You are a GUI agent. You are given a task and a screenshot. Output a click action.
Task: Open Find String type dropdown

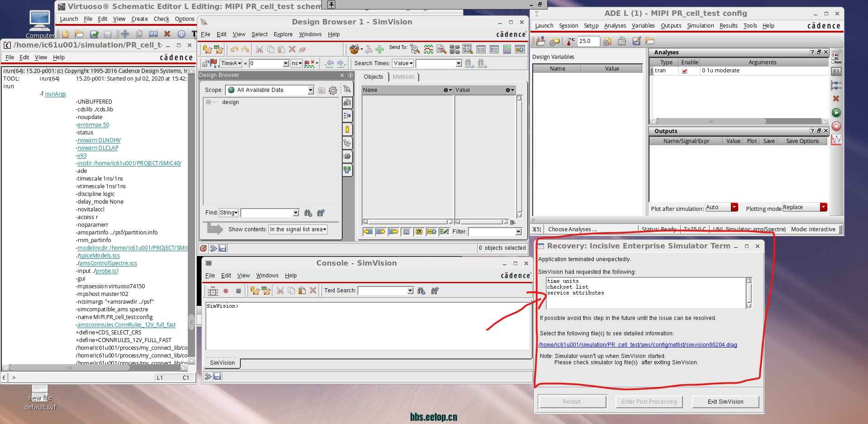coord(229,213)
